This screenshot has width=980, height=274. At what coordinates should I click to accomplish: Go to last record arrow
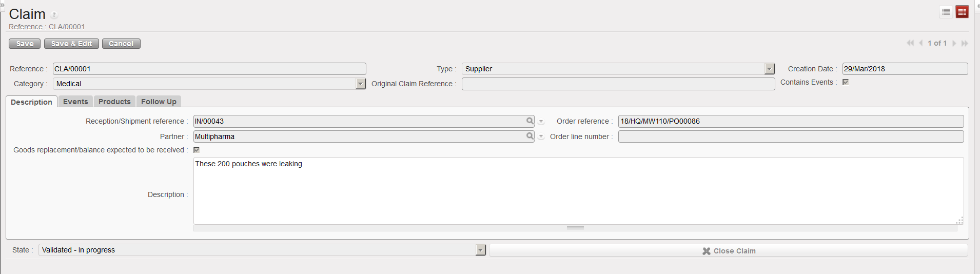coord(965,43)
